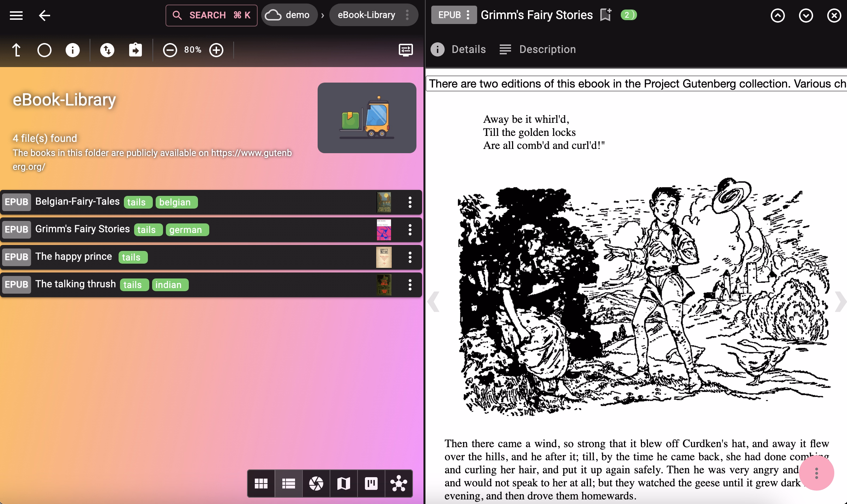847x504 pixels.
Task: Click the zoom out minus icon
Action: [x=170, y=50]
